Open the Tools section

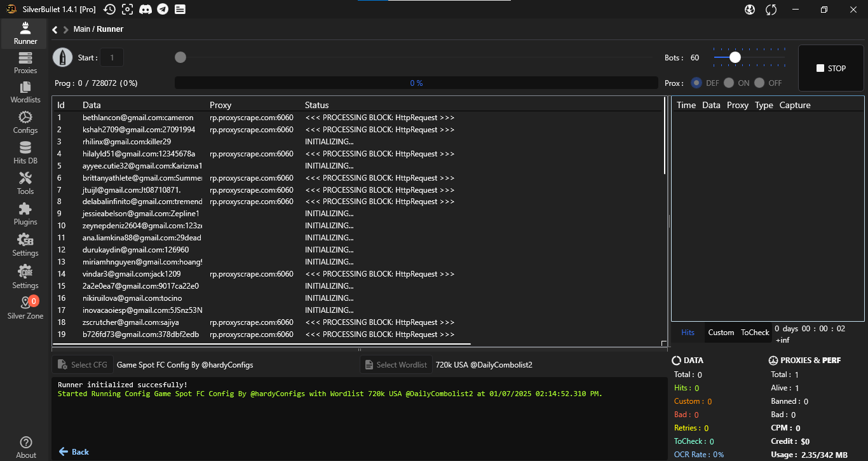point(25,184)
